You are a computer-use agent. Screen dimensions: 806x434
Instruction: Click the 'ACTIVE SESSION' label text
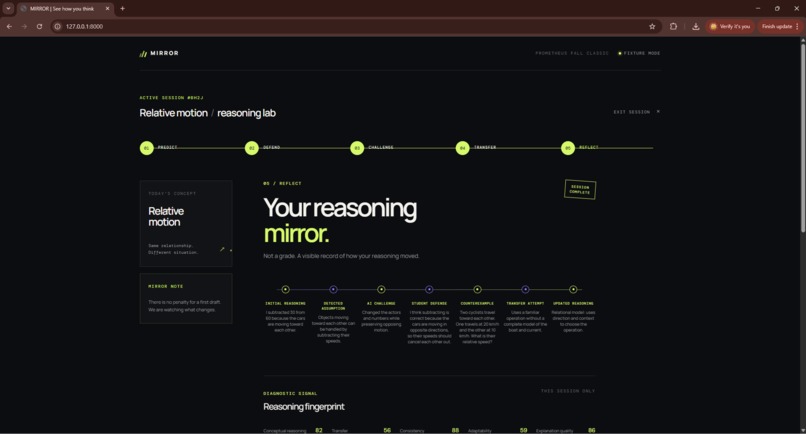(x=171, y=98)
